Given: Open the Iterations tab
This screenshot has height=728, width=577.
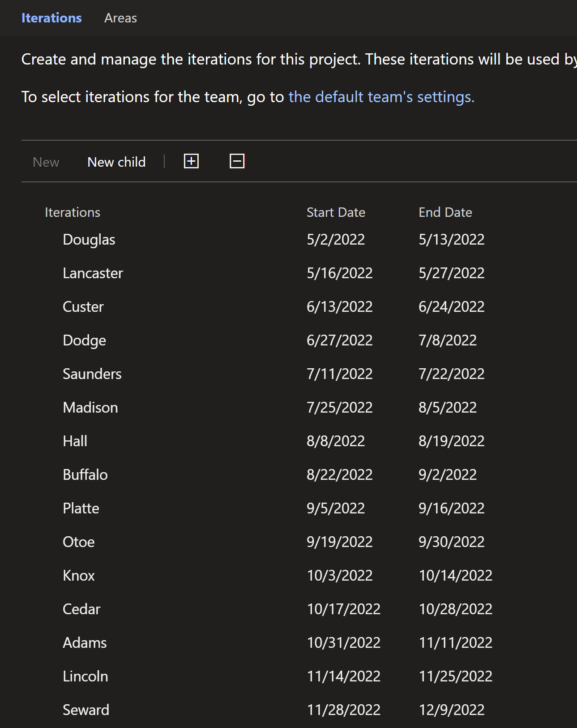Looking at the screenshot, I should pos(51,18).
